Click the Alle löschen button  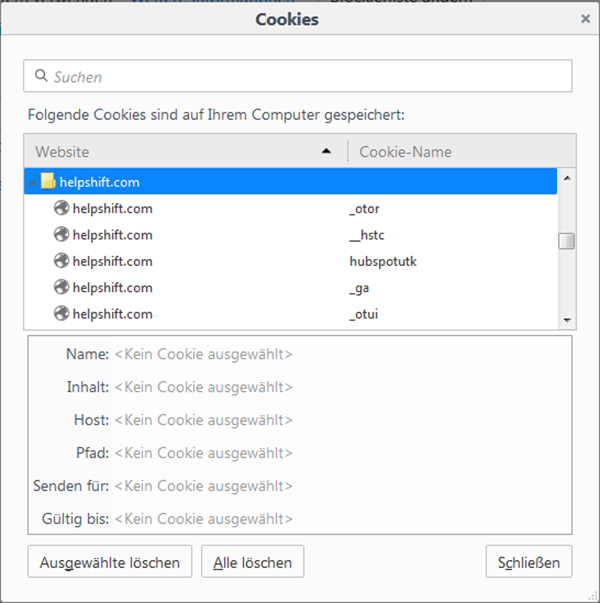coord(252,561)
